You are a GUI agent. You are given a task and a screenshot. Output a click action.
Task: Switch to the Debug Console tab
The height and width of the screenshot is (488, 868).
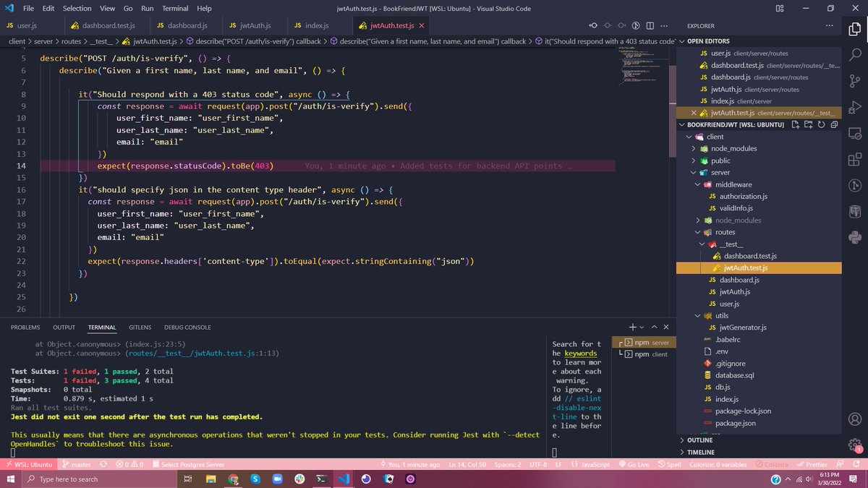(187, 328)
